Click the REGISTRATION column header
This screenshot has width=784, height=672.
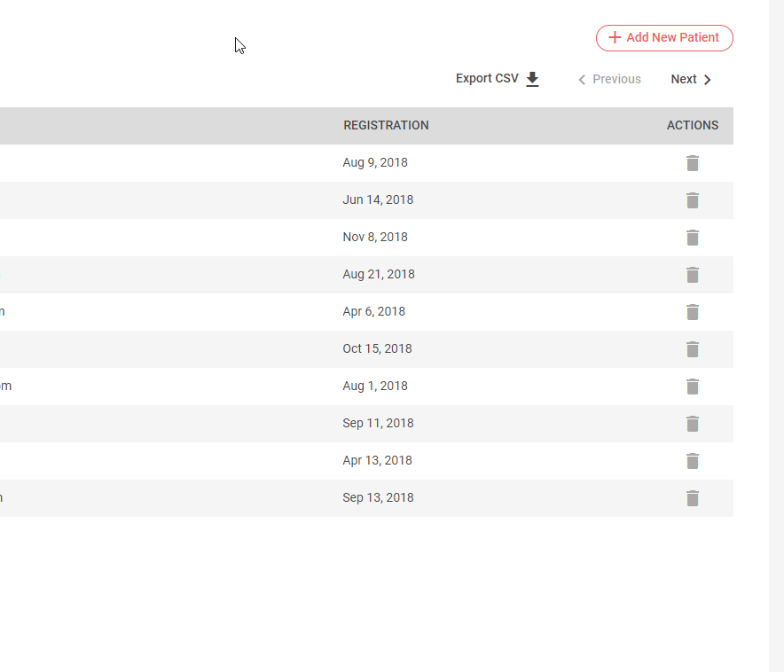point(386,126)
